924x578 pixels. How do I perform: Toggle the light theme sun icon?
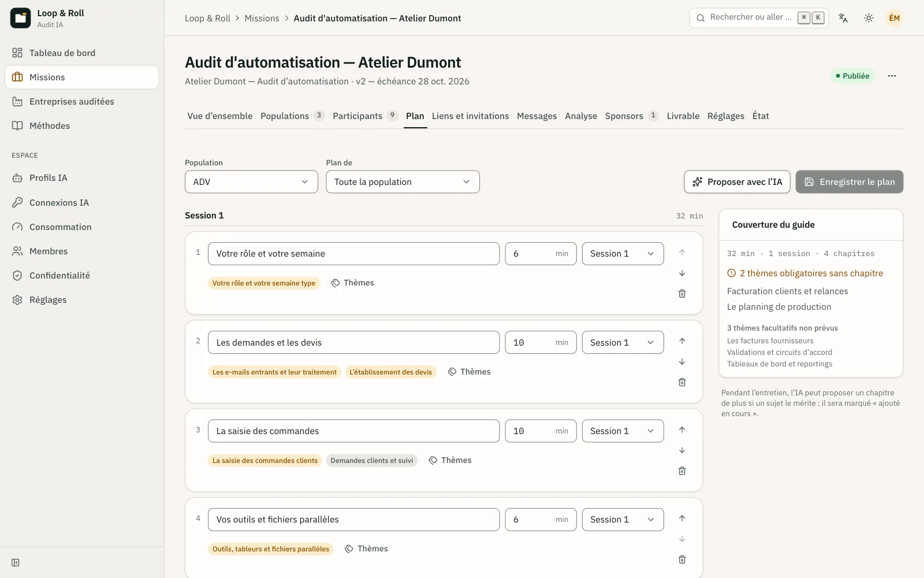pos(869,18)
